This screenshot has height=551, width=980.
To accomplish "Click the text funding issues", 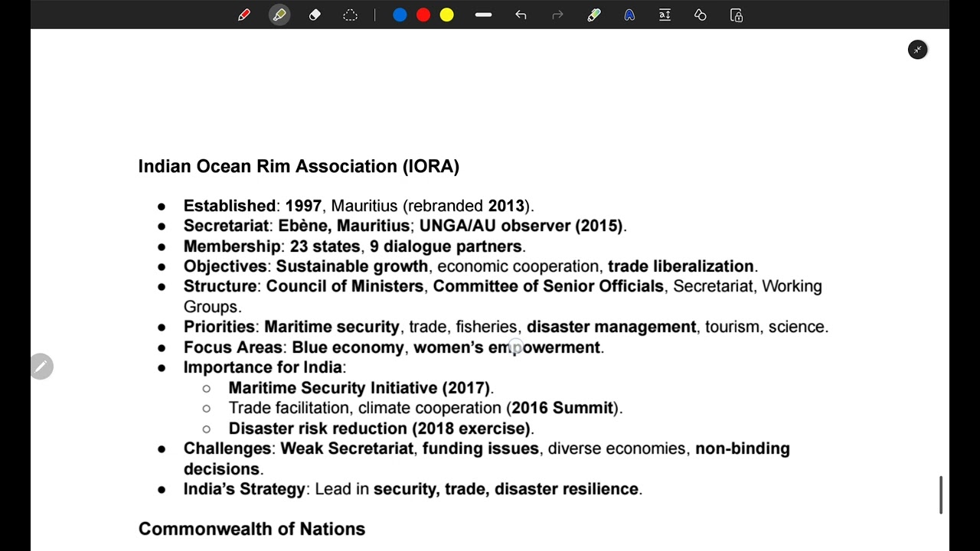I will (481, 448).
